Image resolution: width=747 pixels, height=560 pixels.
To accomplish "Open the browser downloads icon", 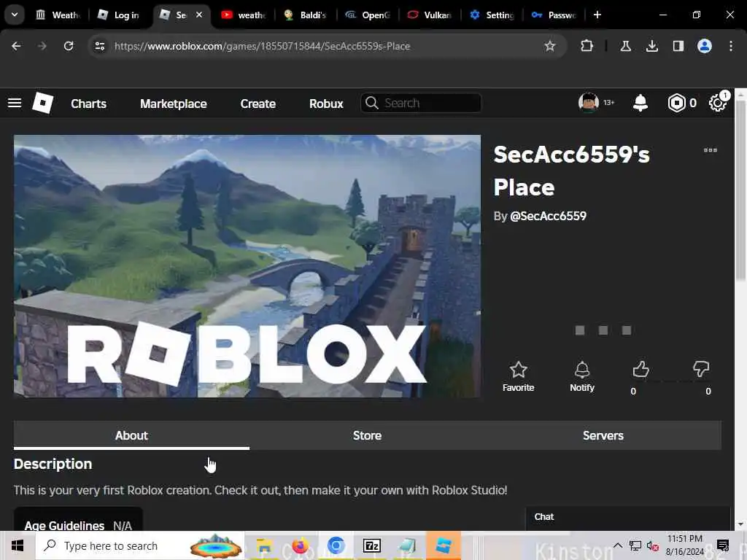I will [651, 46].
